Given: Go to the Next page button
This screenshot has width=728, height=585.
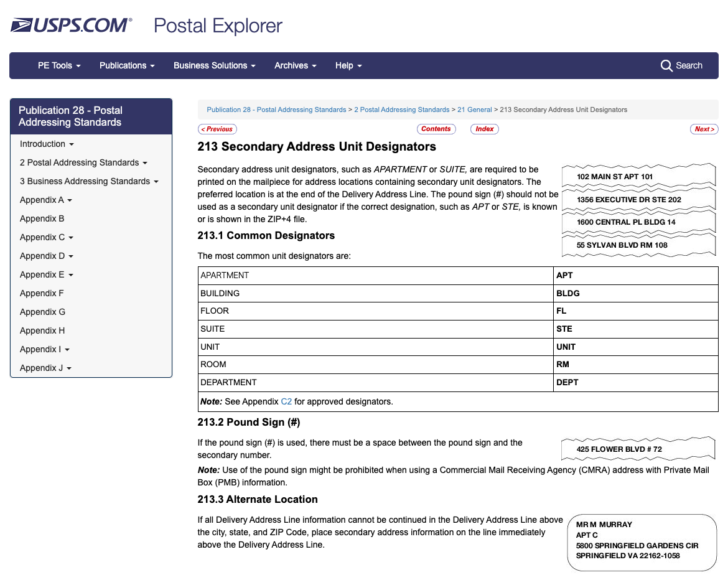Looking at the screenshot, I should tap(704, 129).
